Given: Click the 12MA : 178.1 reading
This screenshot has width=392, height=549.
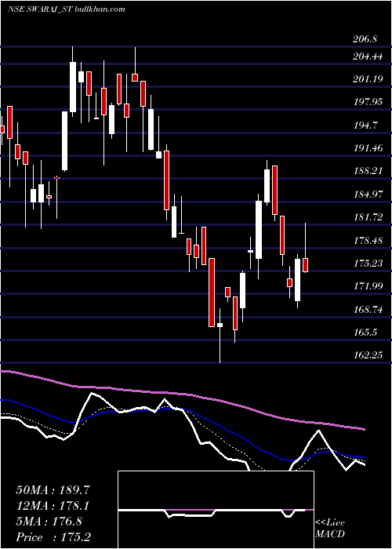Looking at the screenshot, I should (x=53, y=506).
